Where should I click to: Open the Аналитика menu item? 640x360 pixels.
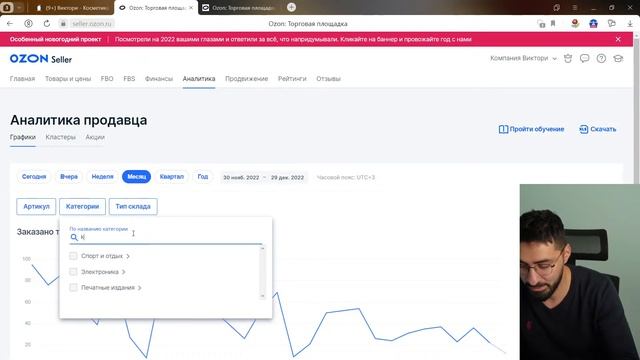pos(199,79)
